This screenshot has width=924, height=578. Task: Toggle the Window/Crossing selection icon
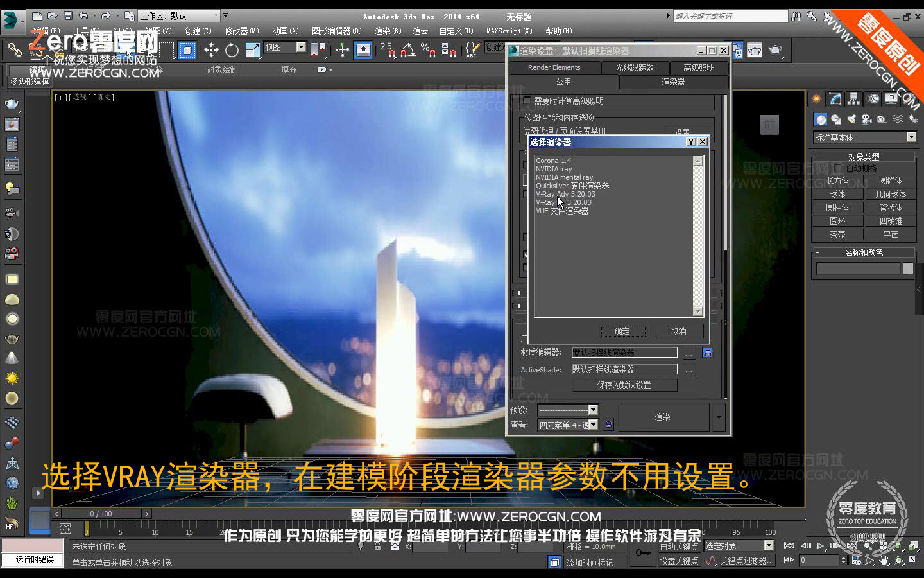click(x=187, y=49)
